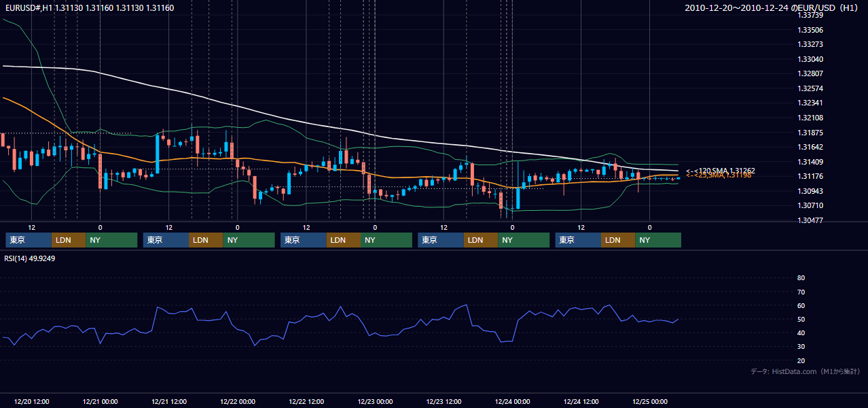Click price axis value 1.30477
868x408 pixels.
[x=810, y=220]
